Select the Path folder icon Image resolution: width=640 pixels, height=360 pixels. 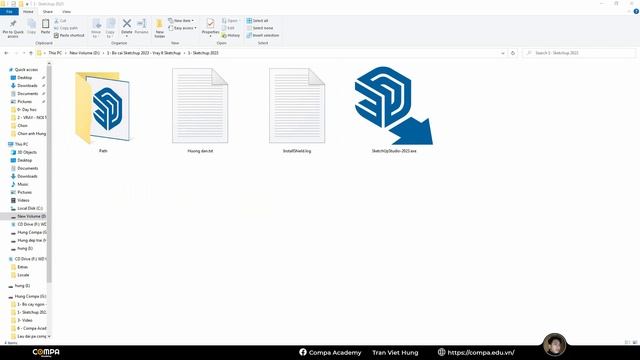click(x=103, y=107)
